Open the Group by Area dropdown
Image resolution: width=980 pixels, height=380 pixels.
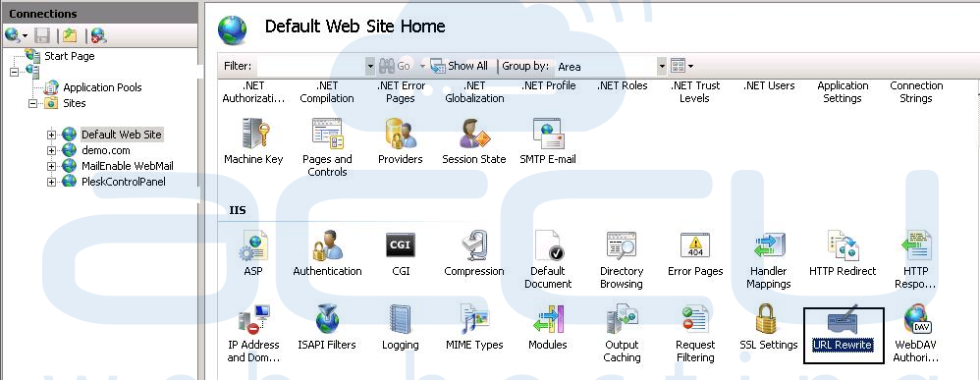coord(662,66)
